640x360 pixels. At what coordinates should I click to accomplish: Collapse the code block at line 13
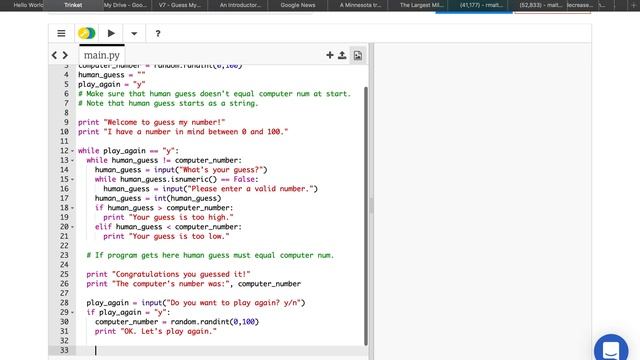click(73, 160)
